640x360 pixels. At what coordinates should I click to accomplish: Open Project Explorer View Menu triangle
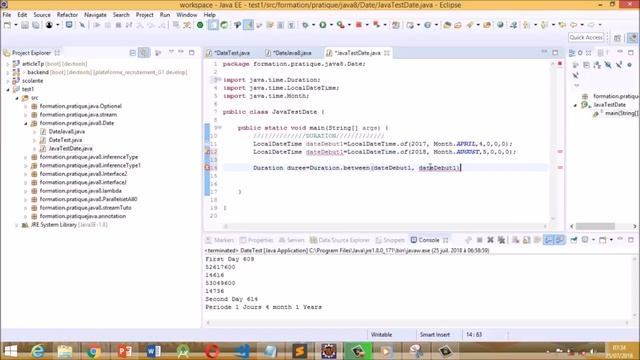[171, 52]
